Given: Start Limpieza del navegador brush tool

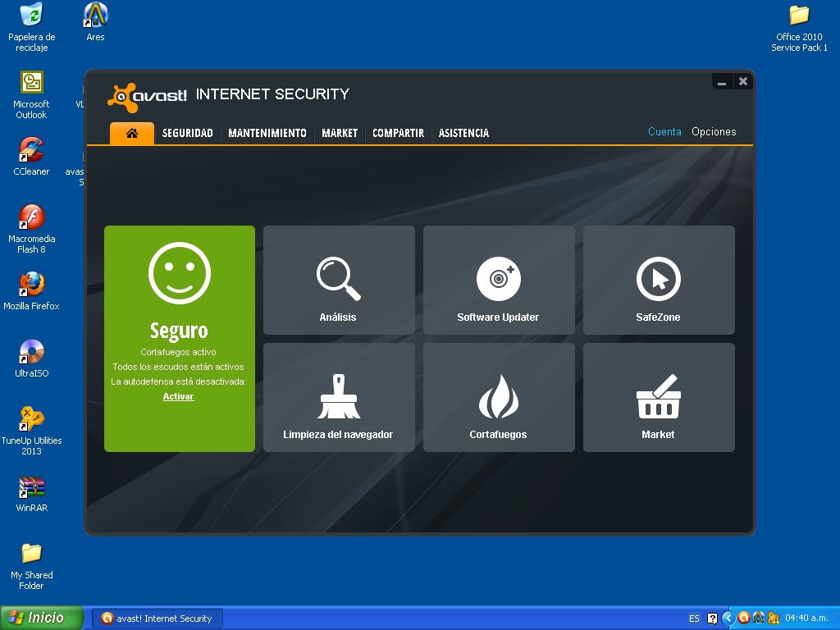Looking at the screenshot, I should (338, 397).
